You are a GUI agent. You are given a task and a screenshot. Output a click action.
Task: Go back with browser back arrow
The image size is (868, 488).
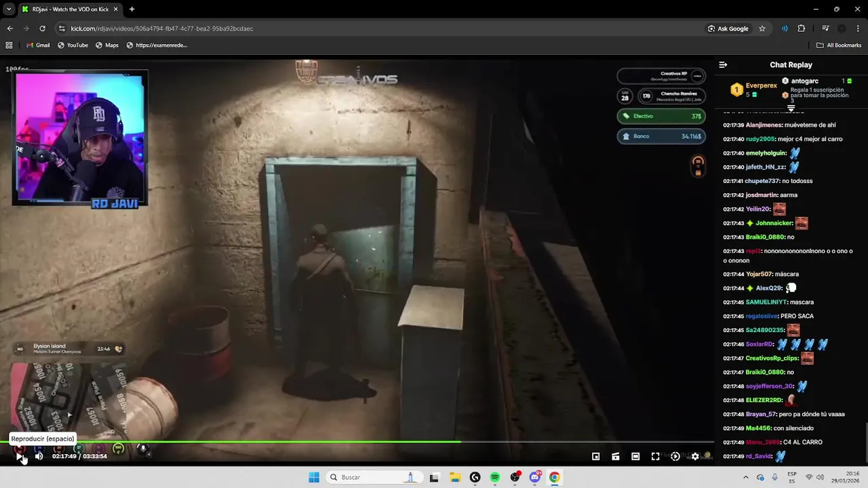[x=9, y=28]
